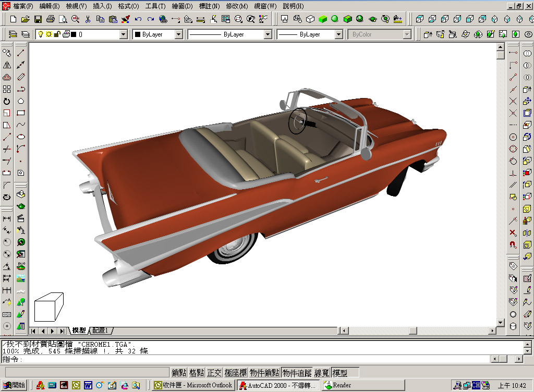Select the Match Properties paintbrush icon
Screen dimensions: 534x392
[125, 19]
